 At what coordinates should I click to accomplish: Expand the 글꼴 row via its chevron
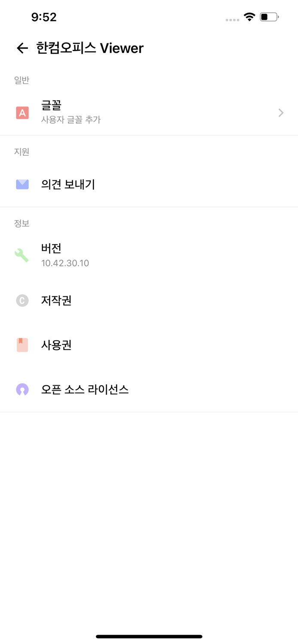[x=280, y=112]
